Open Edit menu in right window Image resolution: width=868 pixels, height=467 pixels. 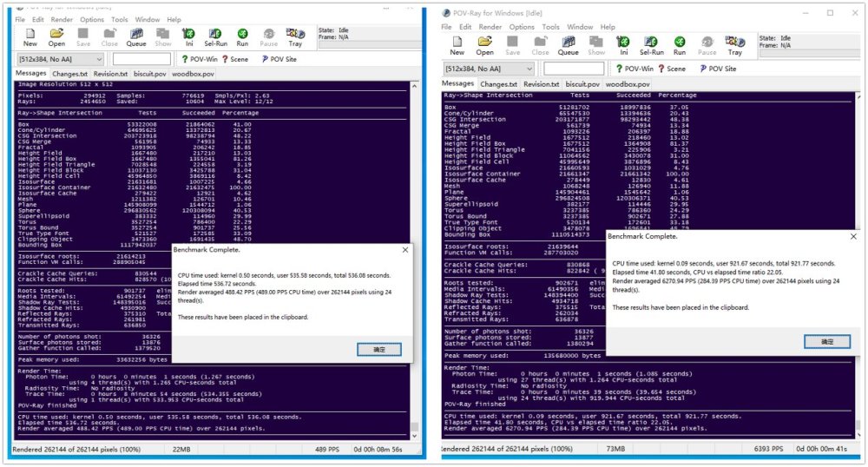465,27
